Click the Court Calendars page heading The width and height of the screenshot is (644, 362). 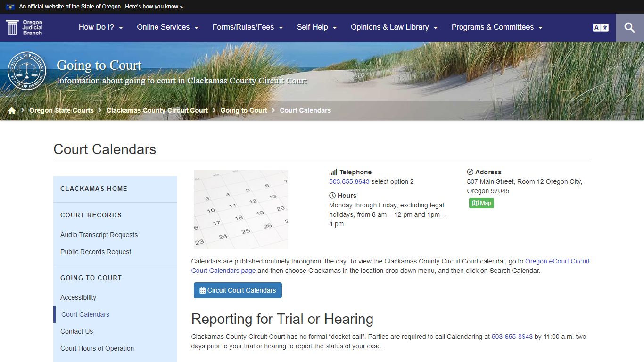pyautogui.click(x=105, y=149)
